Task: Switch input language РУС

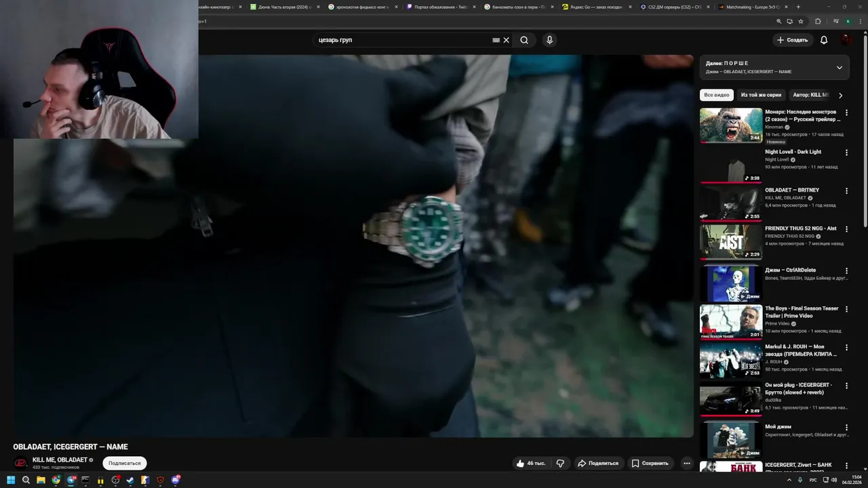Action: coord(813,480)
